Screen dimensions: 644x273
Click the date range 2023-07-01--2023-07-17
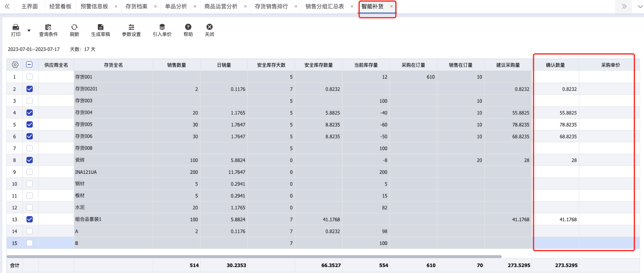34,49
